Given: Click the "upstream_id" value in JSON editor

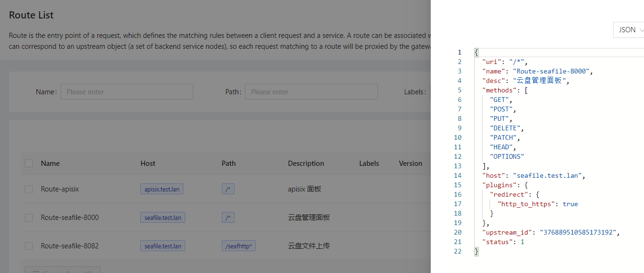Looking at the screenshot, I should (x=577, y=232).
